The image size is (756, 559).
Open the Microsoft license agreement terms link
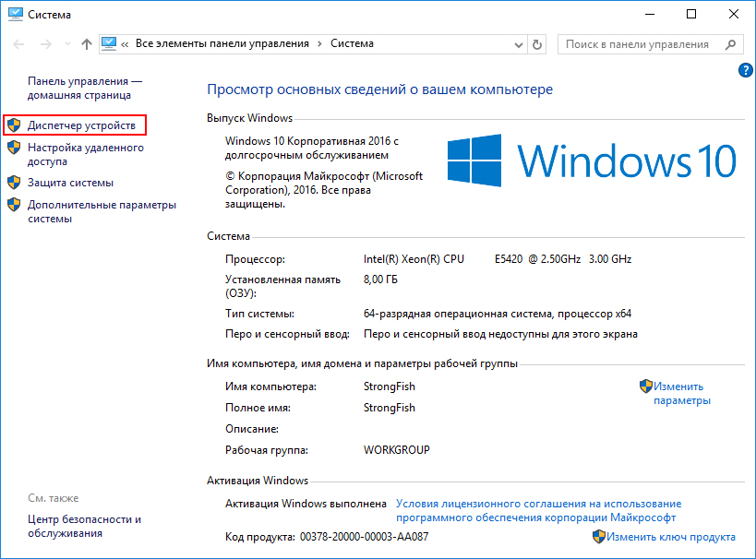click(538, 510)
